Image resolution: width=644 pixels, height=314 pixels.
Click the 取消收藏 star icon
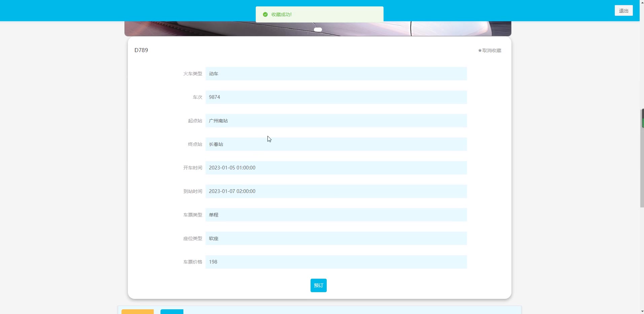click(480, 50)
